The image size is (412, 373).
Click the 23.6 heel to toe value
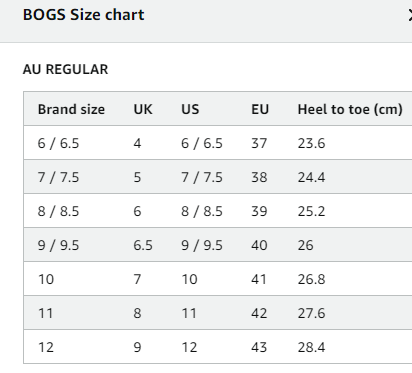(x=311, y=143)
